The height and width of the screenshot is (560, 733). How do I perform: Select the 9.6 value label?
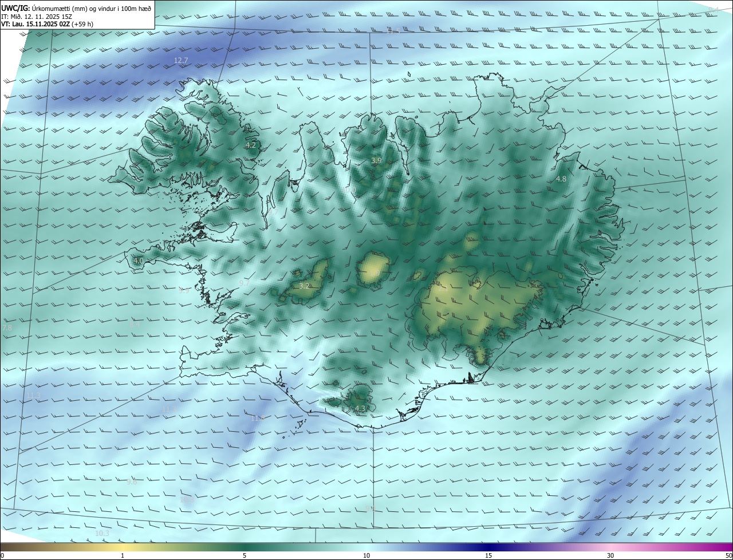click(x=132, y=482)
